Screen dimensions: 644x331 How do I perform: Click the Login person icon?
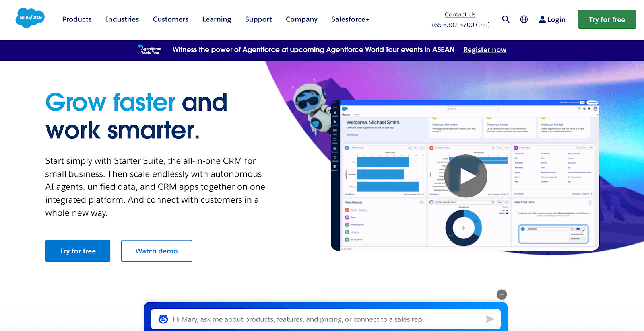click(x=542, y=19)
